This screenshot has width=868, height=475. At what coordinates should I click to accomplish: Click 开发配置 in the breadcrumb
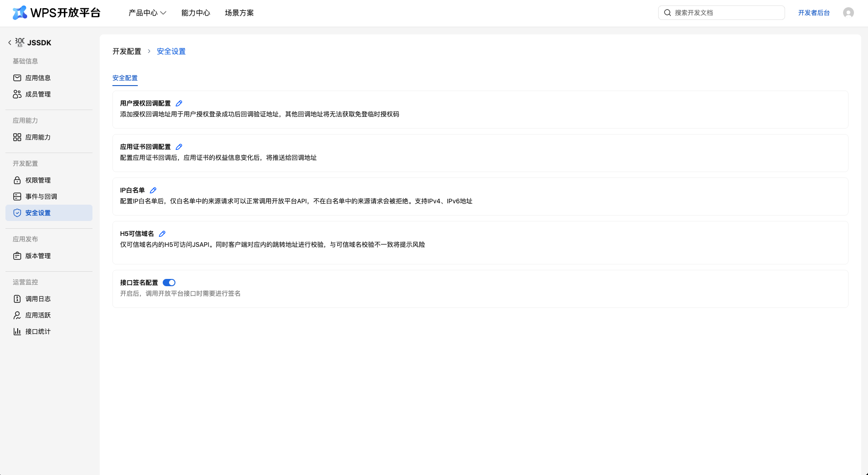pyautogui.click(x=127, y=51)
